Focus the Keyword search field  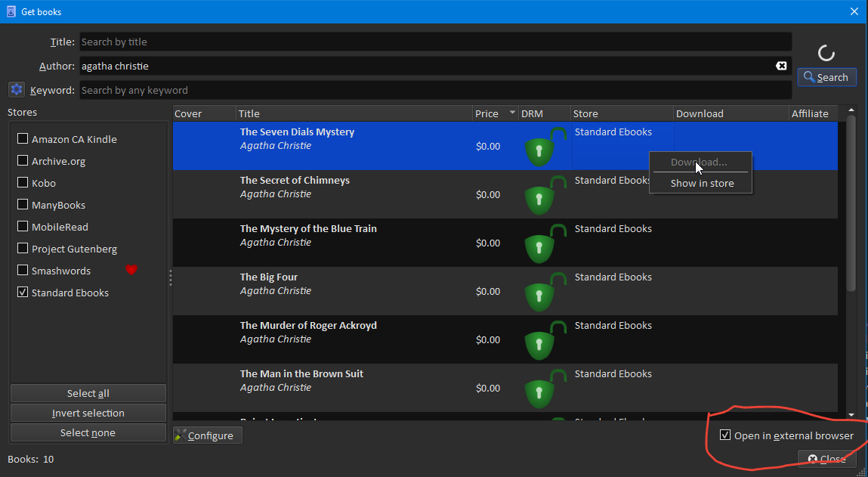coord(435,90)
